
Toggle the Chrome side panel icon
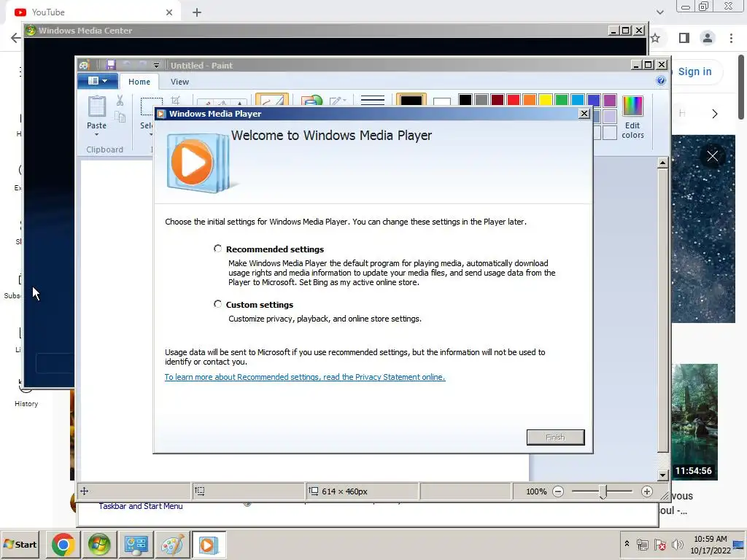684,38
